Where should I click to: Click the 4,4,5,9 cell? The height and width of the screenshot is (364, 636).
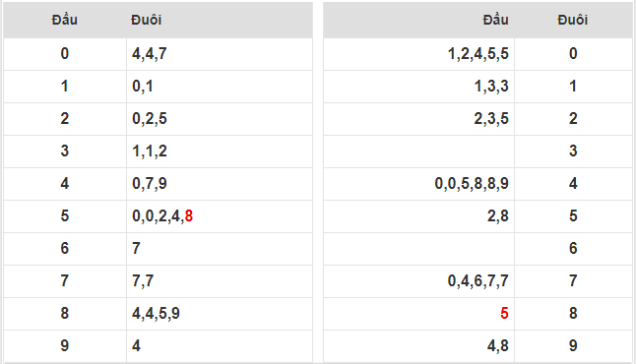pyautogui.click(x=220, y=313)
